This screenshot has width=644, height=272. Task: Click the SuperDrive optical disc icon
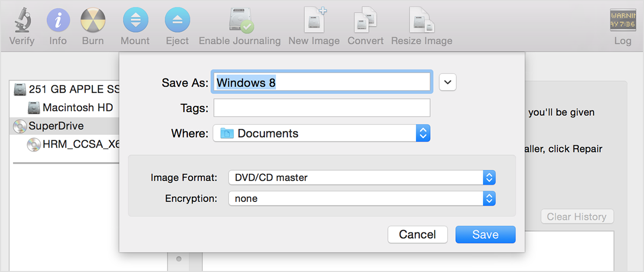pyautogui.click(x=20, y=126)
